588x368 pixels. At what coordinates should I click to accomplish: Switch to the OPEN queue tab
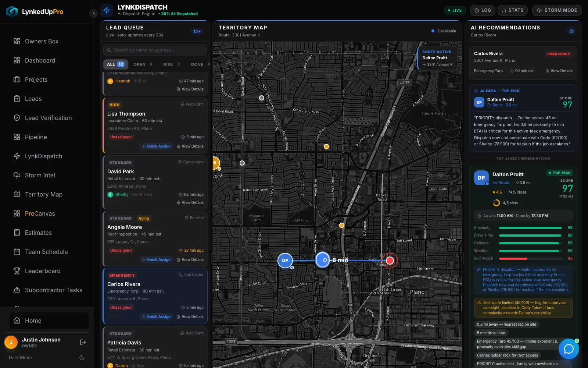(143, 64)
